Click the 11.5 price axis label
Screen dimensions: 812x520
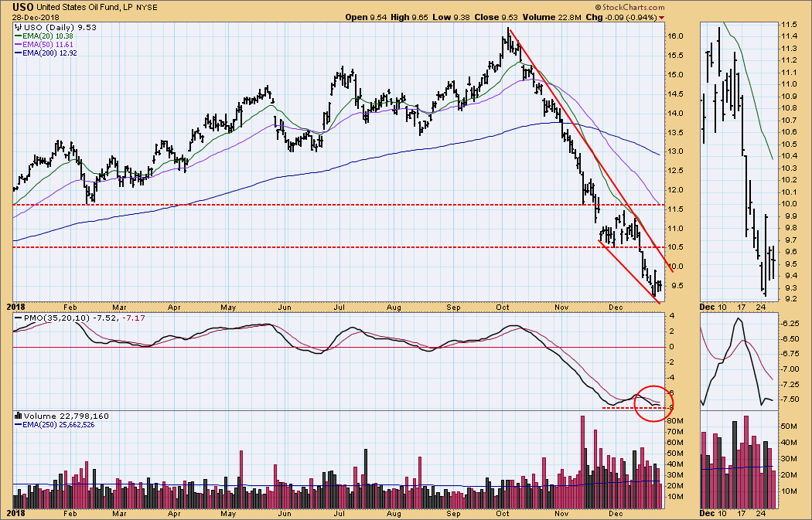pos(675,209)
